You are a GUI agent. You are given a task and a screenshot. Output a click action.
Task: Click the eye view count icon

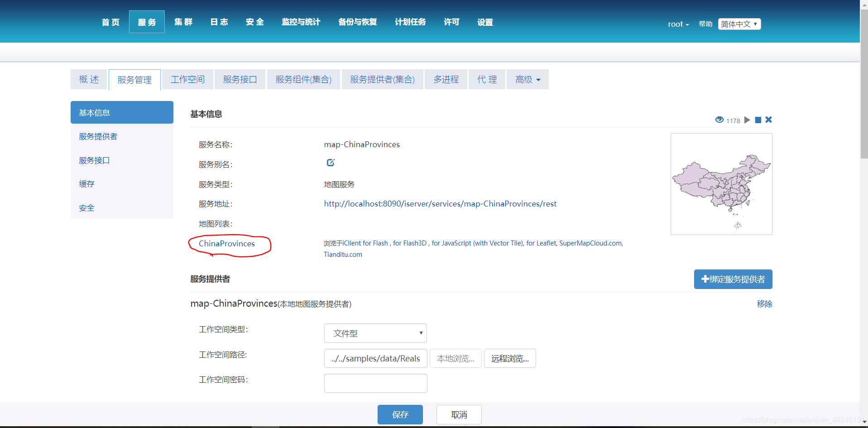coord(719,120)
